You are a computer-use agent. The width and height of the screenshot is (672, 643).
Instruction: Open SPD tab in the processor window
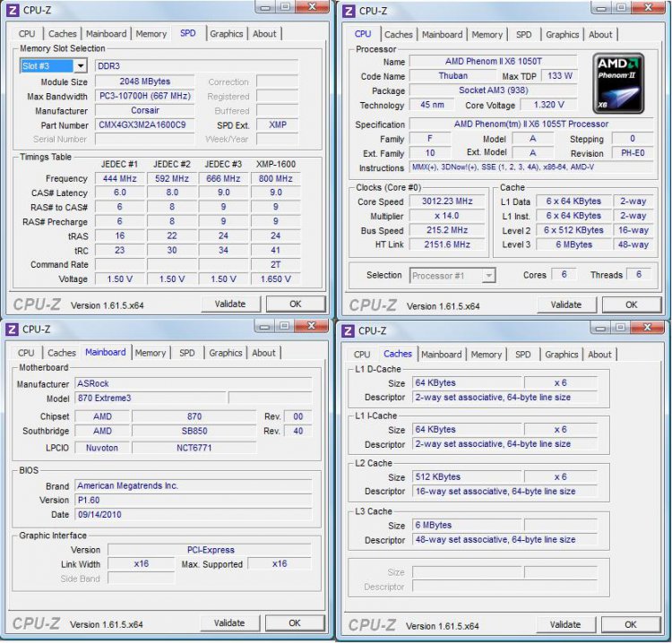[x=524, y=35]
